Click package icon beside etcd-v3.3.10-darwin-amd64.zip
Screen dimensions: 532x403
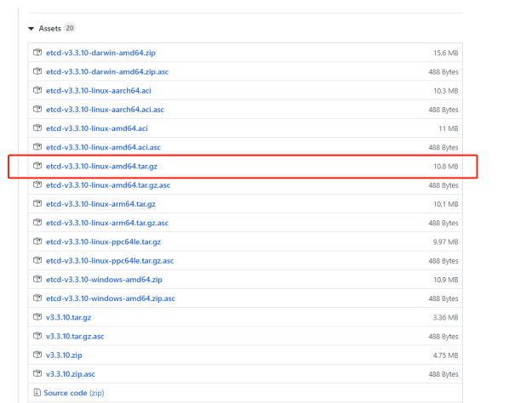(37, 52)
